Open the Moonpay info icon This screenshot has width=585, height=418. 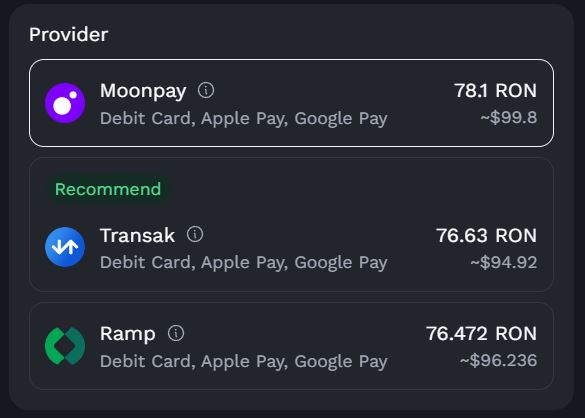click(x=206, y=90)
